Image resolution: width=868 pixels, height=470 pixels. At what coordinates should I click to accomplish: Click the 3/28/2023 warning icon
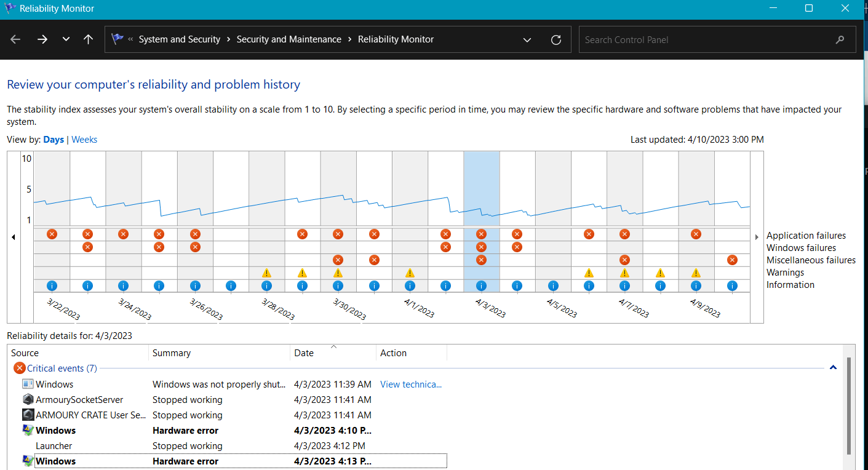click(x=266, y=273)
